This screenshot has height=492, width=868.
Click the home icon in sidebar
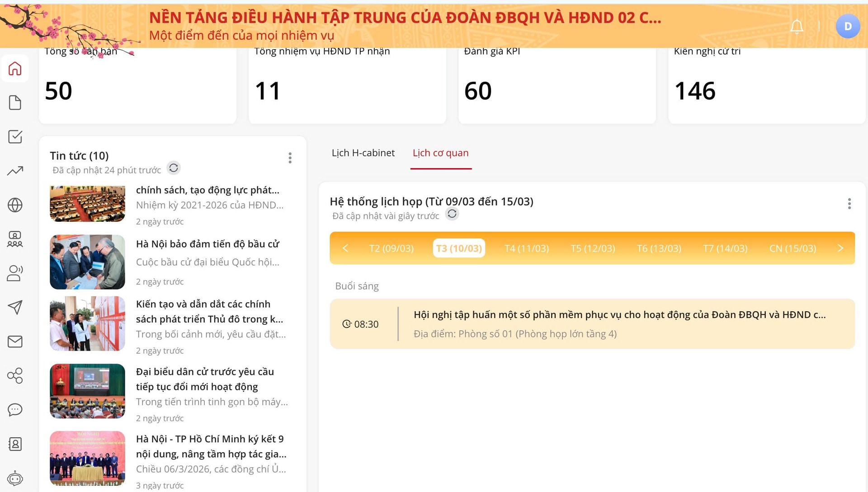pyautogui.click(x=15, y=69)
